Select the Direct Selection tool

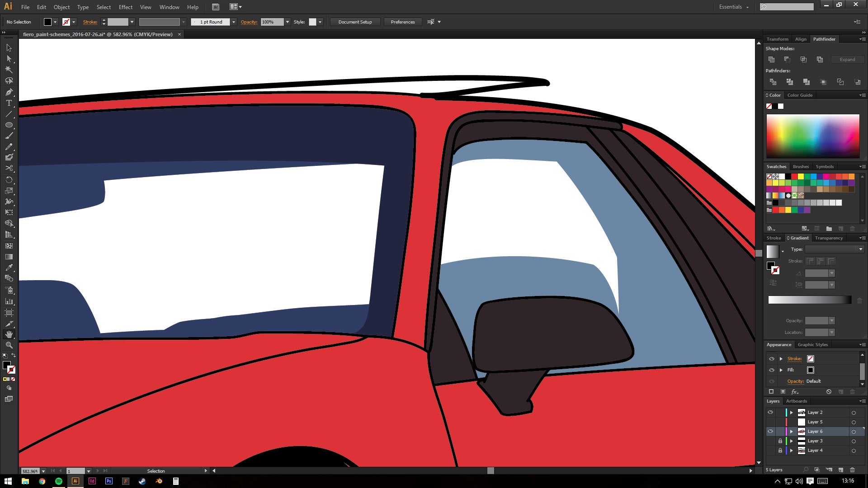(x=9, y=59)
